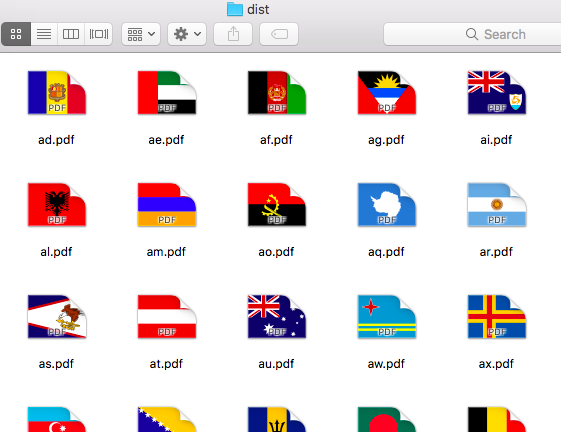Click the ax.pdf file name
This screenshot has width=561, height=432.
point(496,364)
